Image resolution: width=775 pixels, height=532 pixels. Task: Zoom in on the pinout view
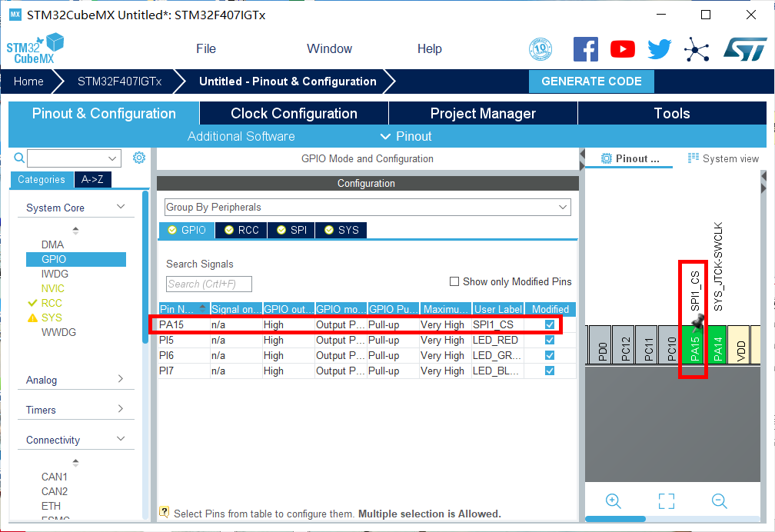[614, 501]
